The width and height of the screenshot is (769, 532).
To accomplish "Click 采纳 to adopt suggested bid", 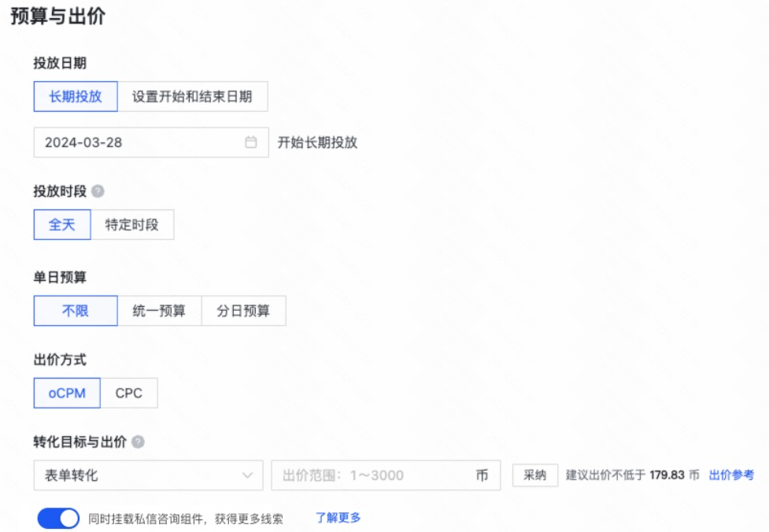I will tap(535, 475).
